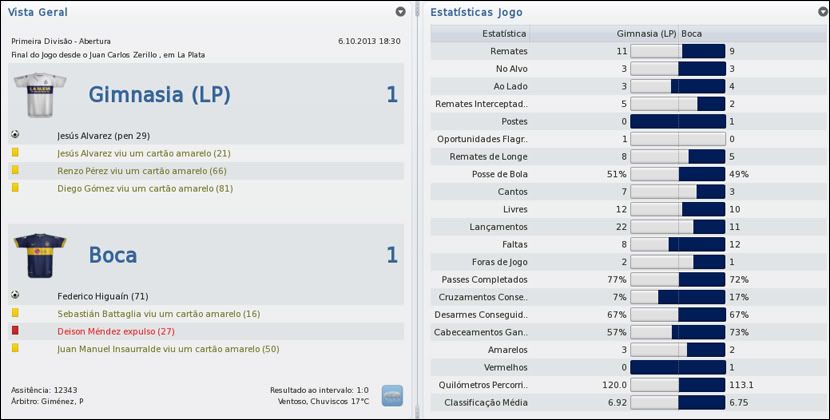Image resolution: width=830 pixels, height=420 pixels.
Task: Select the Estatísticas Jogo panel title
Action: pyautogui.click(x=476, y=12)
